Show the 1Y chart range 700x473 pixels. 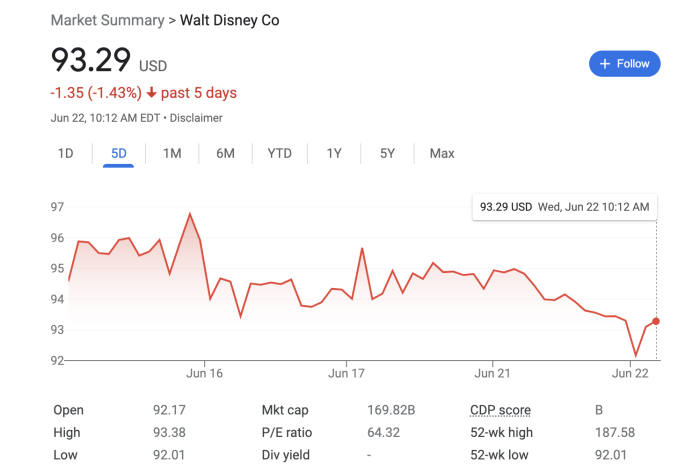334,153
